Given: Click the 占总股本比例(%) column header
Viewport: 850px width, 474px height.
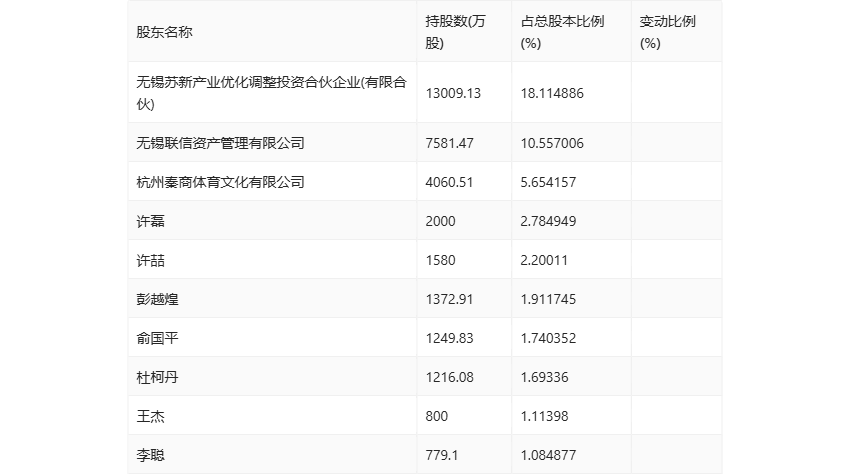Looking at the screenshot, I should (562, 32).
